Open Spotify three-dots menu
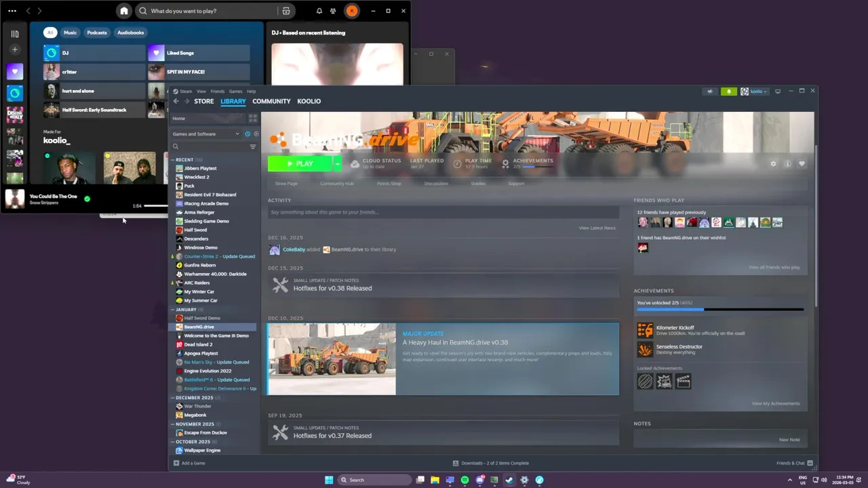The image size is (868, 488). tap(12, 11)
